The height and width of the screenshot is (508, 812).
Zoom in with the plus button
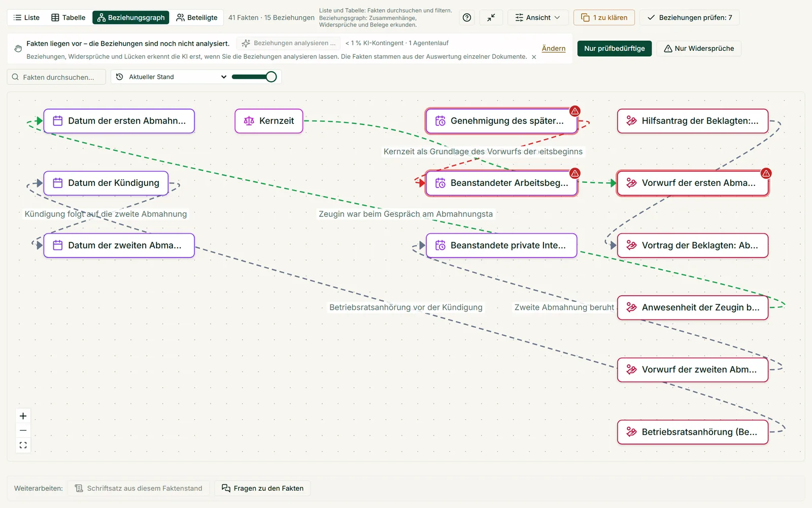23,416
